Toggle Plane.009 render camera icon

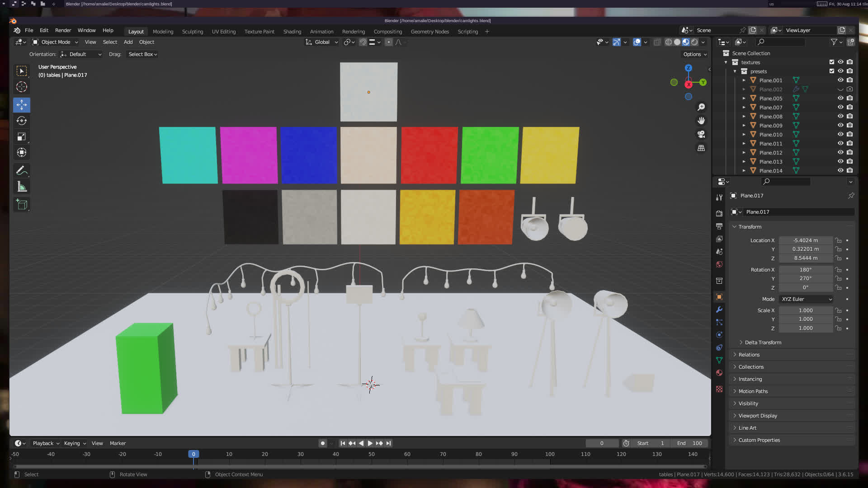(x=850, y=126)
